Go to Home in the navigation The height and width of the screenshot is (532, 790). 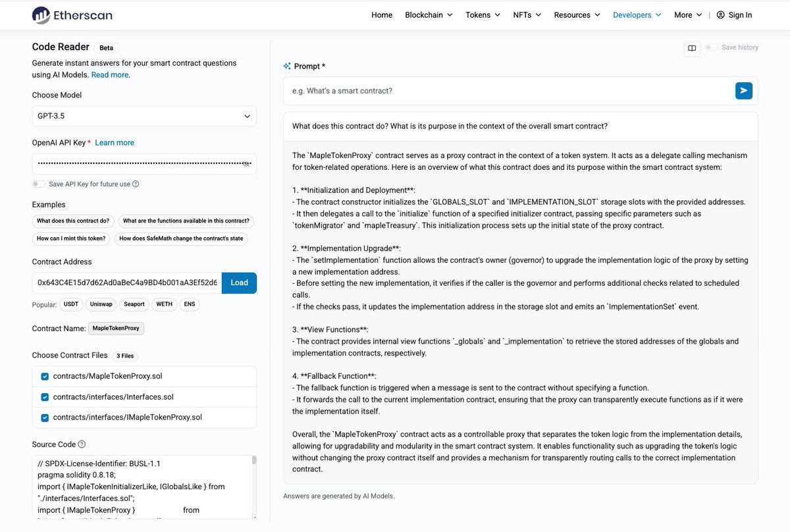[x=382, y=15]
